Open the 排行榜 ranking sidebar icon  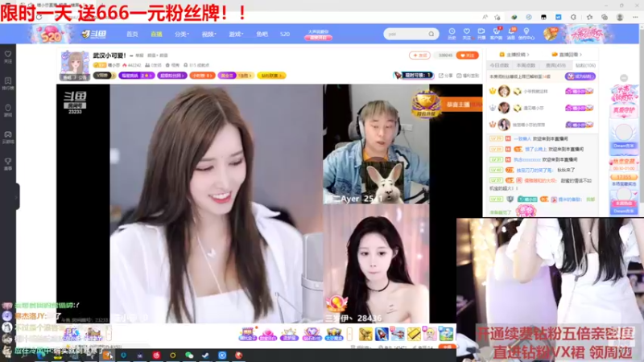(8, 84)
